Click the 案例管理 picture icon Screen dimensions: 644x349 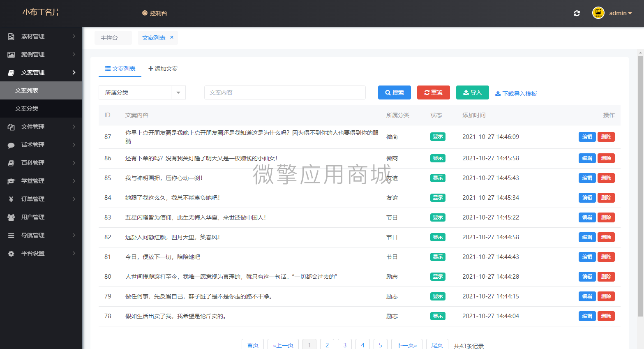(x=11, y=54)
